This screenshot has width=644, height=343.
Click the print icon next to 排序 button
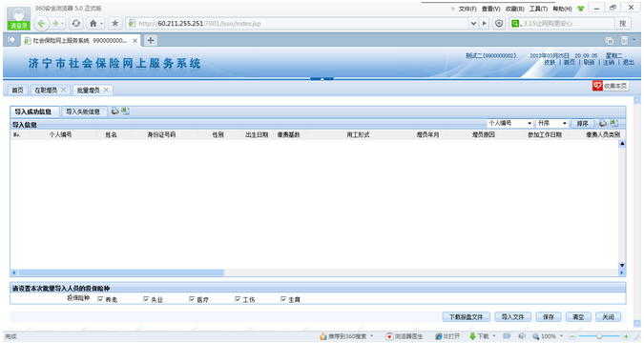(x=603, y=123)
